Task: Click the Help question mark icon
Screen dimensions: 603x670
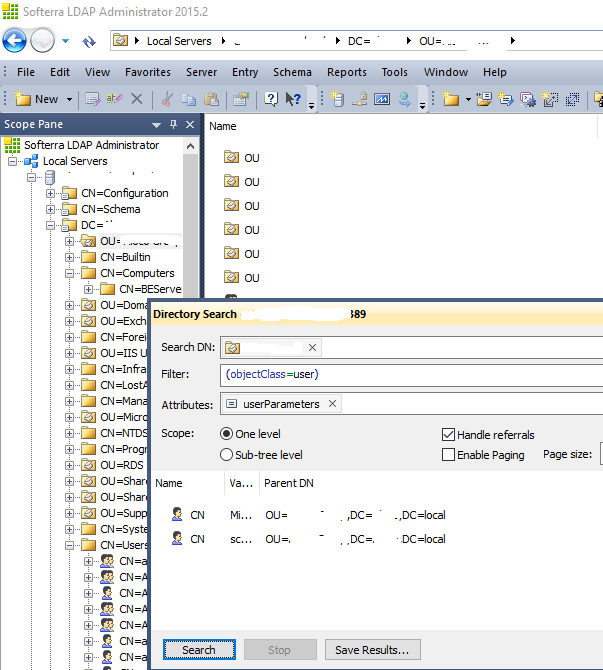Action: pyautogui.click(x=271, y=99)
